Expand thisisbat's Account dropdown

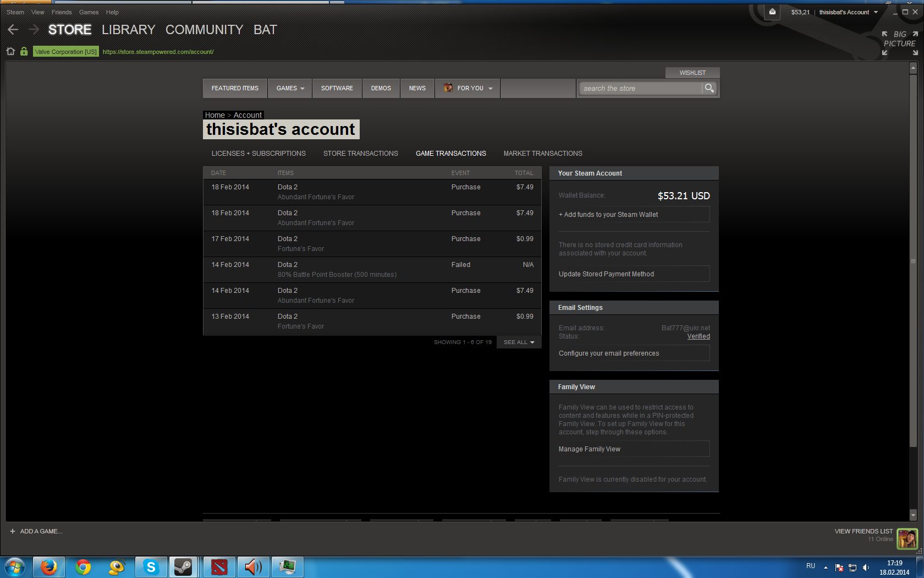coord(848,12)
